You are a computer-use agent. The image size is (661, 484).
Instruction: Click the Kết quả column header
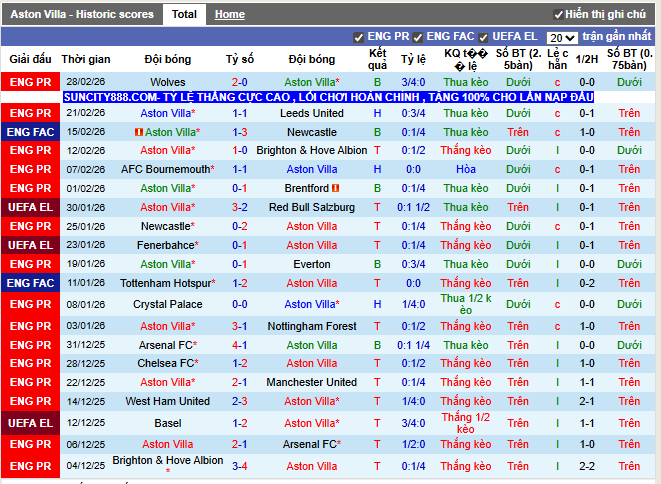coord(377,59)
